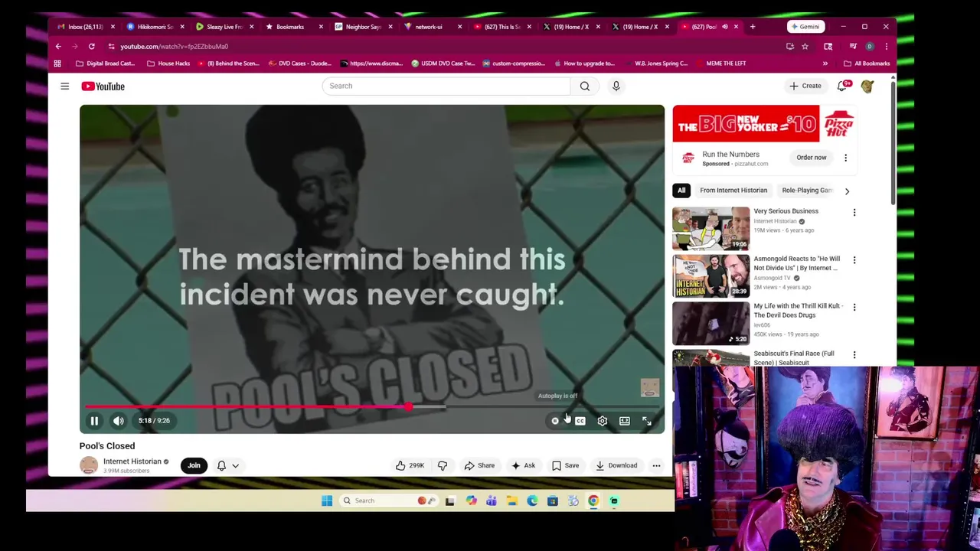Switch to theater mode view

(625, 421)
